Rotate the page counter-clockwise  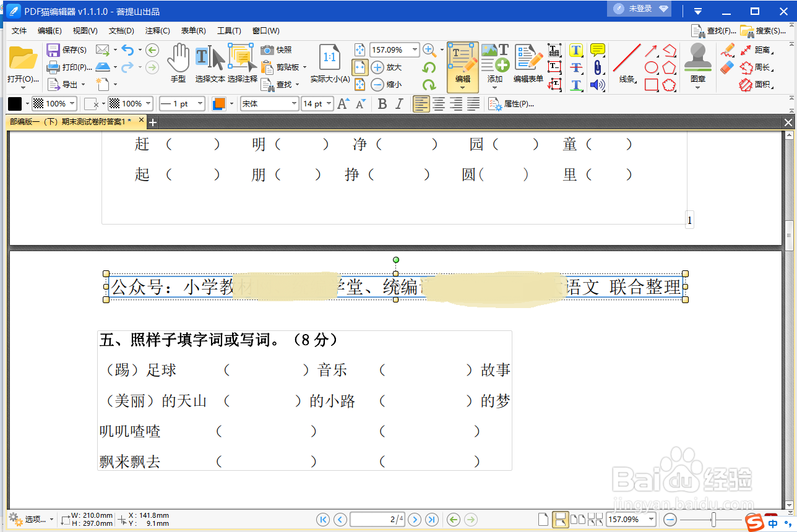429,67
